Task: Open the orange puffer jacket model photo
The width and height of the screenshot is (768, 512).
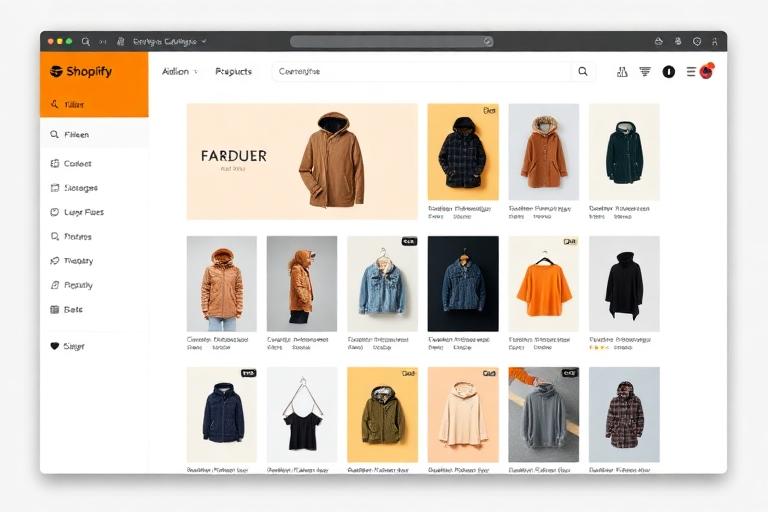Action: click(x=221, y=284)
